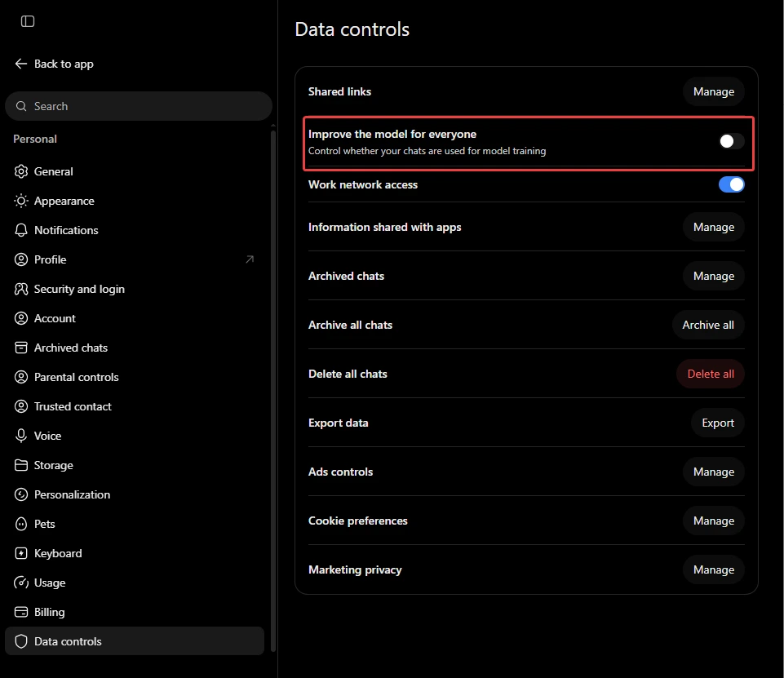Viewport: 784px width, 678px height.
Task: Click the 'Delete all chats' label
Action: tap(348, 374)
